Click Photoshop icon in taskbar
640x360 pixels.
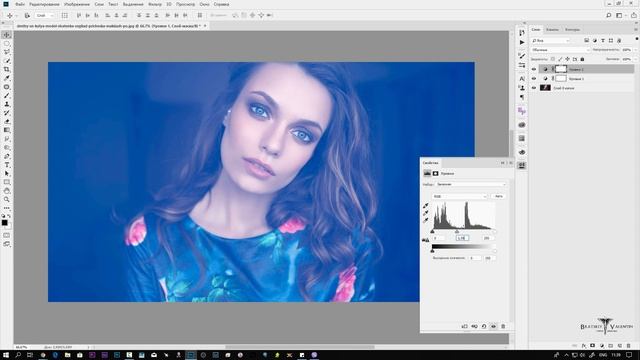[x=190, y=355]
